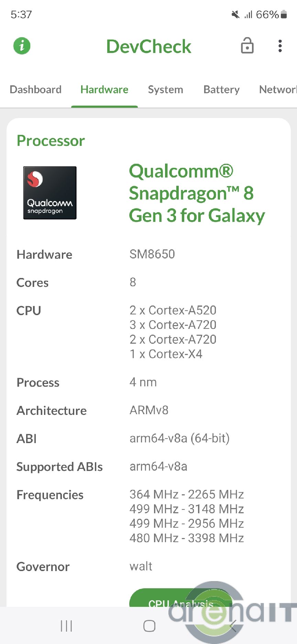
Task: Switch to the Network tab
Action: coord(277,89)
